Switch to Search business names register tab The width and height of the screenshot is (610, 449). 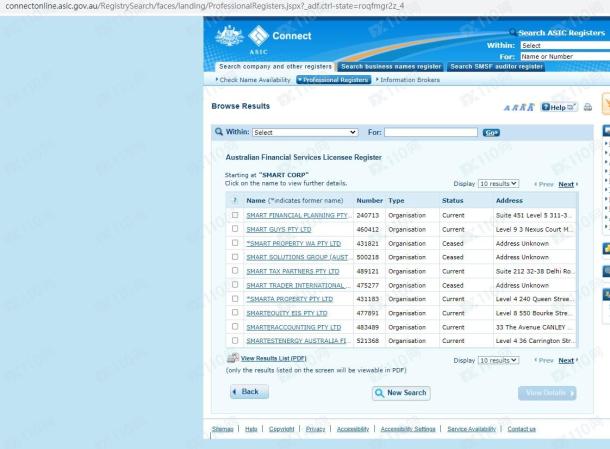[391, 67]
